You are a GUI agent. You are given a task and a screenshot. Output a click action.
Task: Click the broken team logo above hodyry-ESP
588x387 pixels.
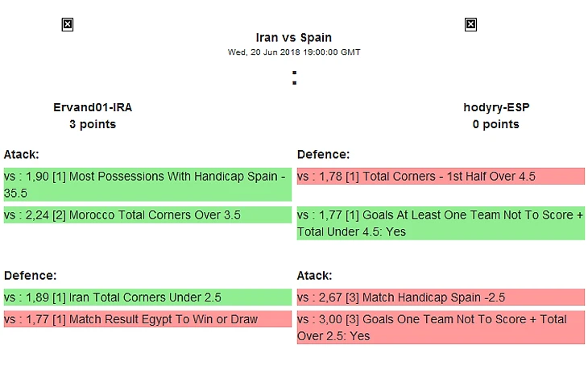click(x=470, y=25)
